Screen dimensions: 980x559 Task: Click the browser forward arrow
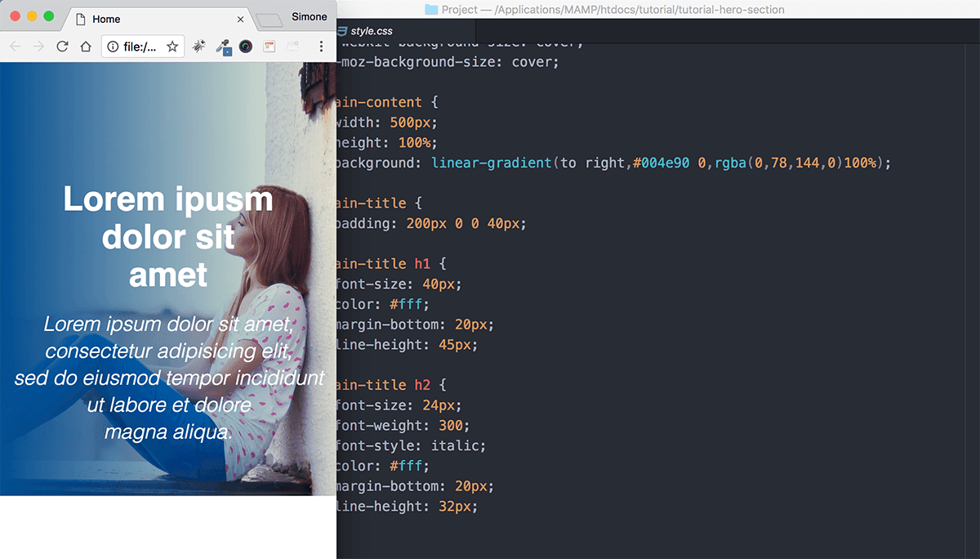point(38,47)
